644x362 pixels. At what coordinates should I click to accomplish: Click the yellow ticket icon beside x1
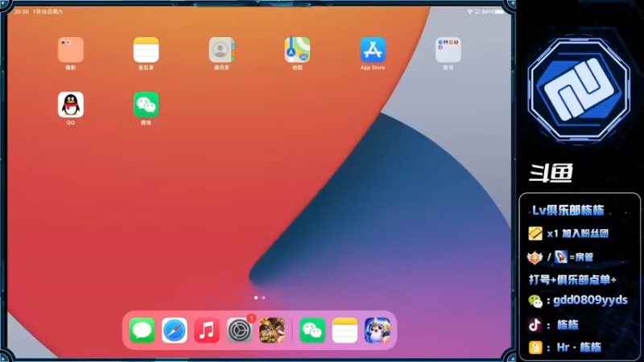point(535,233)
